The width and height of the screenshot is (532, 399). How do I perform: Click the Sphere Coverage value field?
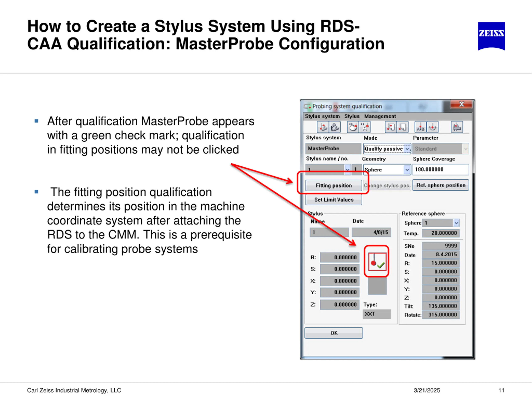tap(440, 170)
